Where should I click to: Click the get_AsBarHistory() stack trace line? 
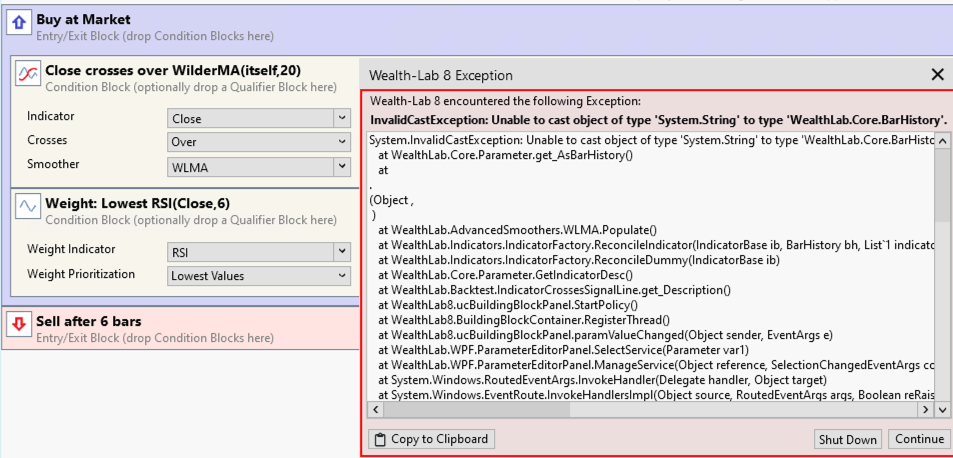pos(506,156)
